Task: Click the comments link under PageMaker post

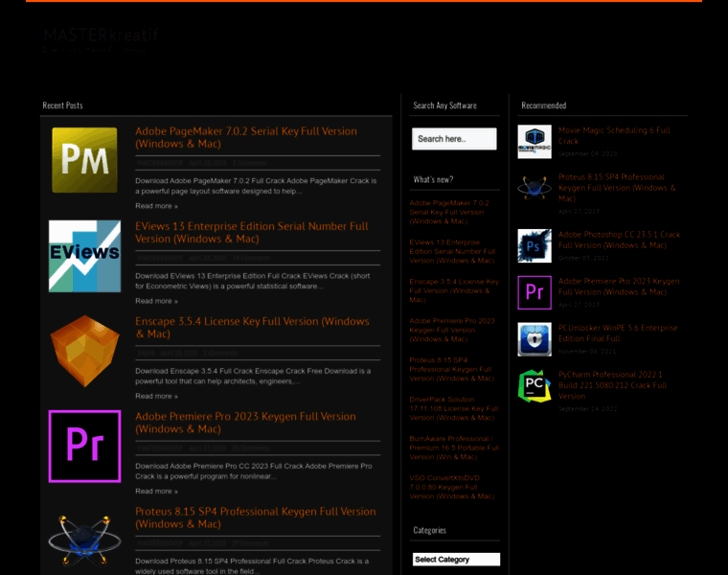Action: tap(250, 163)
